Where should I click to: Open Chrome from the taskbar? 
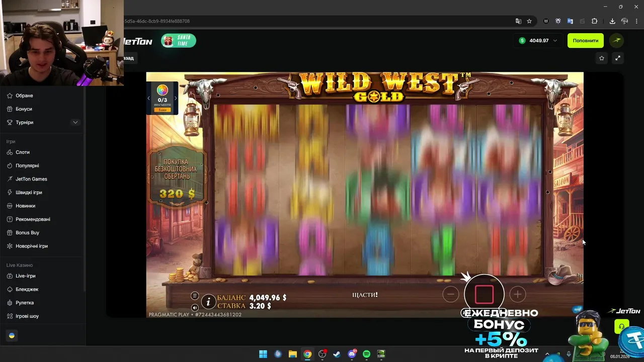coord(307,354)
